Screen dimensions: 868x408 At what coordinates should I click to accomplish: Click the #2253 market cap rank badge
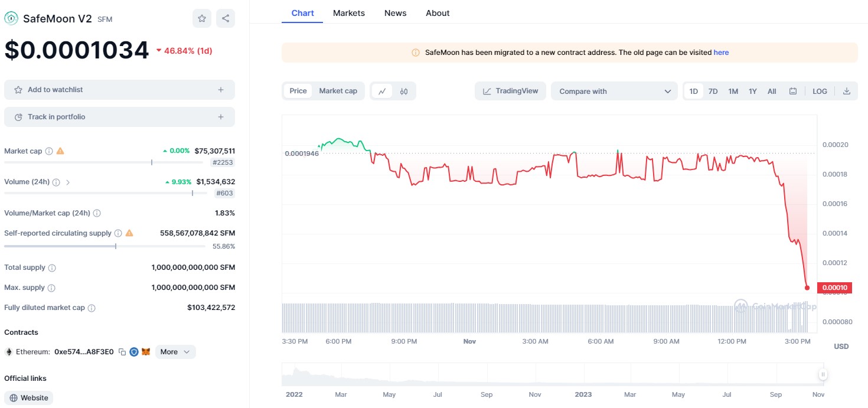(223, 162)
